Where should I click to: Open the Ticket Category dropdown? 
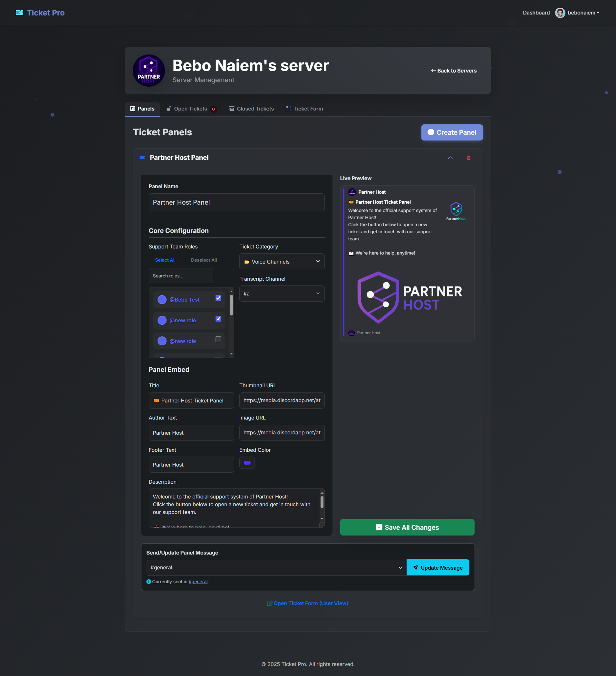point(282,262)
